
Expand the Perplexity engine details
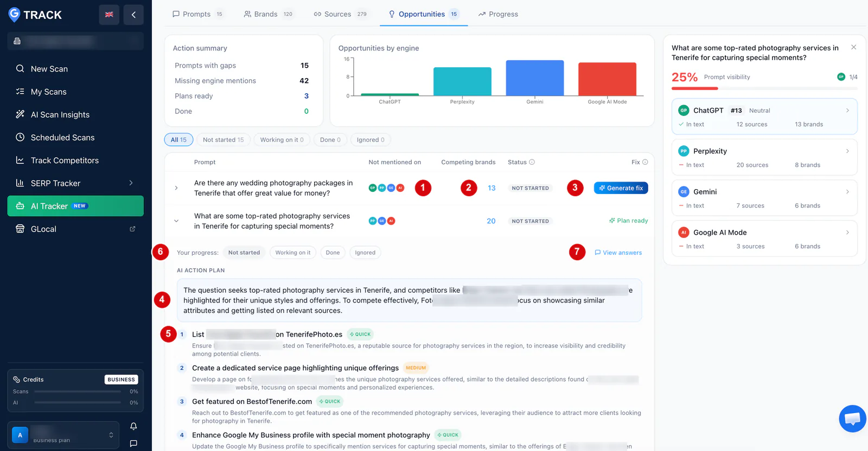(x=847, y=151)
